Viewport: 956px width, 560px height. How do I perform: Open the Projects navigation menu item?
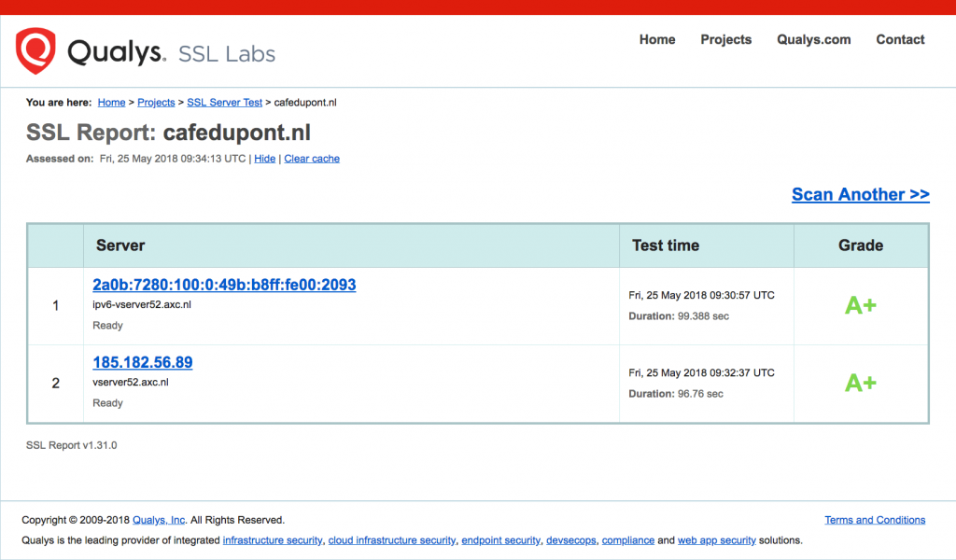click(x=725, y=39)
